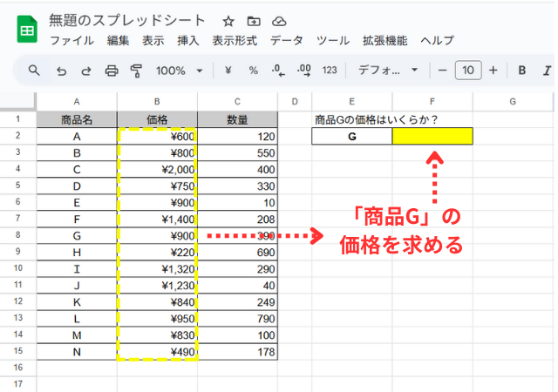This screenshot has height=392, width=558.
Task: Toggle bold formatting
Action: pyautogui.click(x=522, y=71)
